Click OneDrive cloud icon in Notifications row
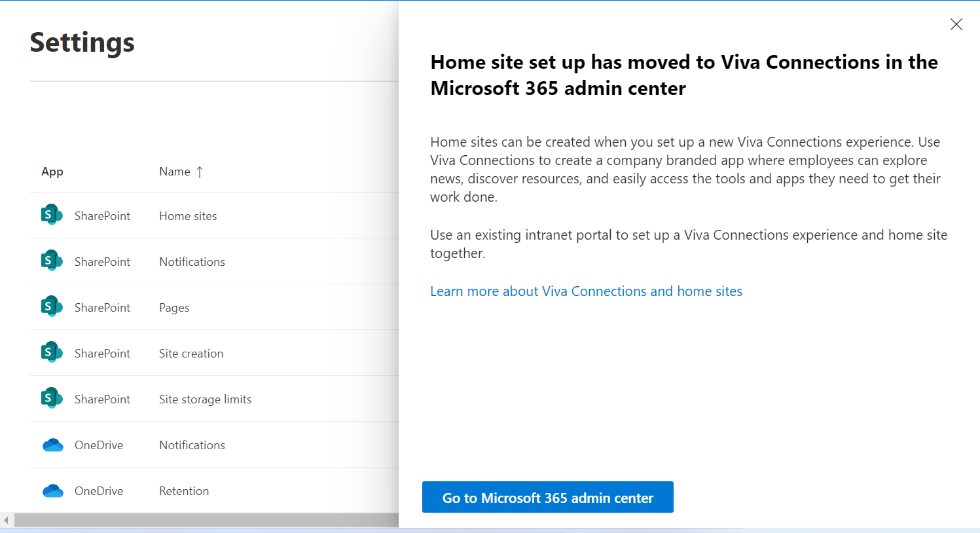The height and width of the screenshot is (533, 980). (52, 445)
